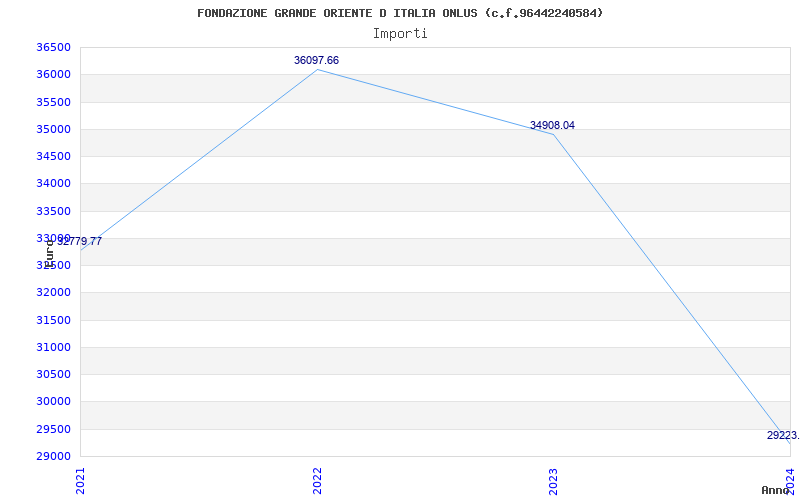Click the Importi subtitle
This screenshot has height=500, width=800.
coord(400,34)
